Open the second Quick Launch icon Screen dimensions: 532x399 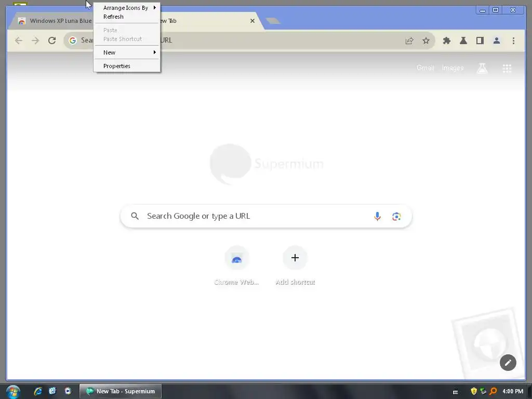(52, 391)
